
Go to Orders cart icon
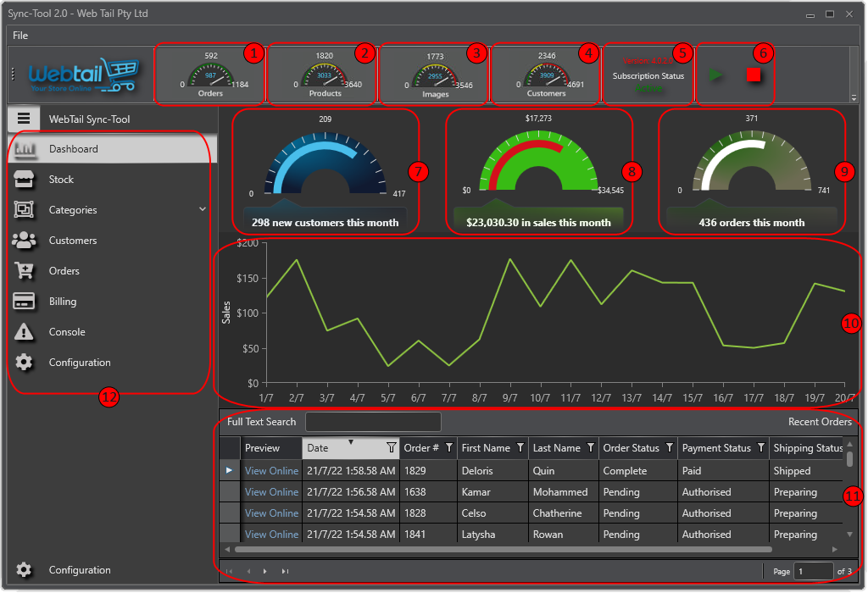24,271
